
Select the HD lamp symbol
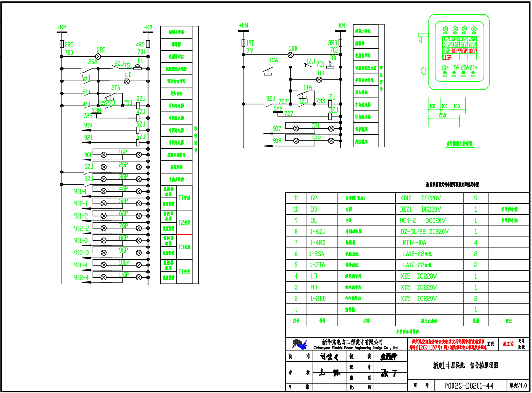319,80
